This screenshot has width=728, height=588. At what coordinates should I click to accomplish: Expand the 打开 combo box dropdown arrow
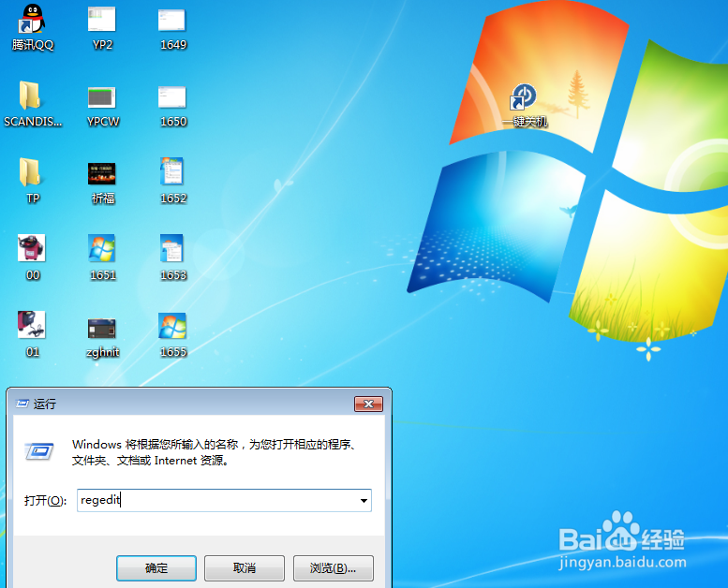[364, 501]
